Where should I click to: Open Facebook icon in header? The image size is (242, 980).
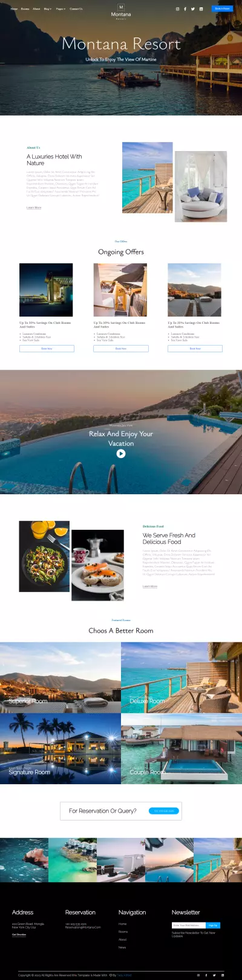click(185, 9)
